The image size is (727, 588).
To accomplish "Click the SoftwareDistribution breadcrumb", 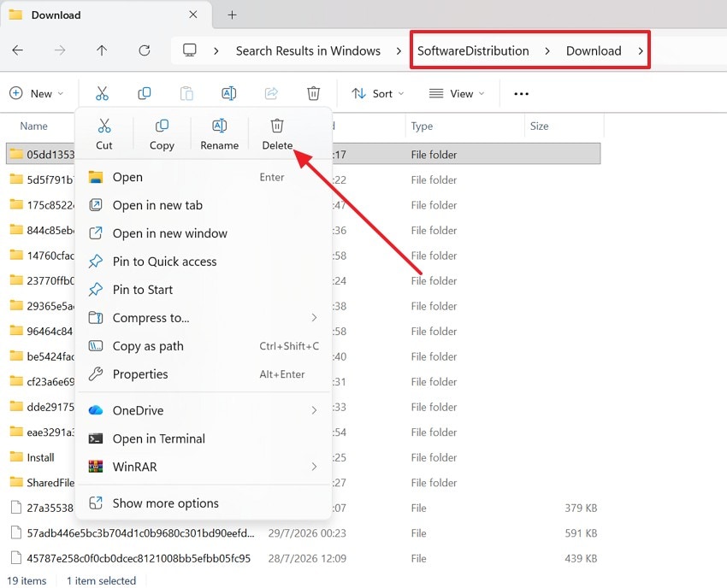I will tap(473, 51).
